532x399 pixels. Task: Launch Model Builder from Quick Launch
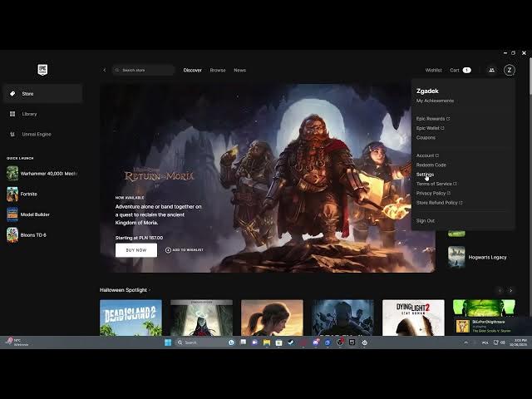(28, 214)
